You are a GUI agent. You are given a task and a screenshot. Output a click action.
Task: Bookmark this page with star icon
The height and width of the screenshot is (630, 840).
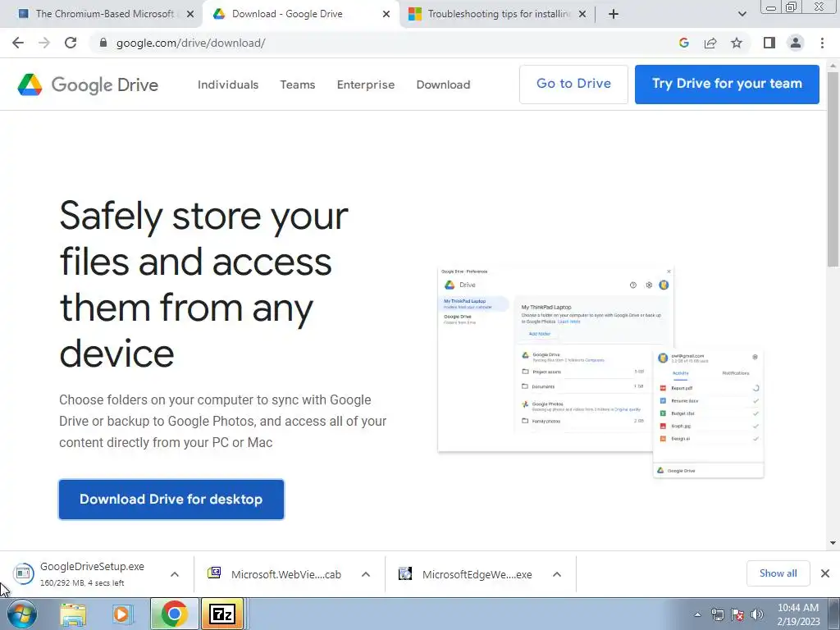(x=737, y=43)
